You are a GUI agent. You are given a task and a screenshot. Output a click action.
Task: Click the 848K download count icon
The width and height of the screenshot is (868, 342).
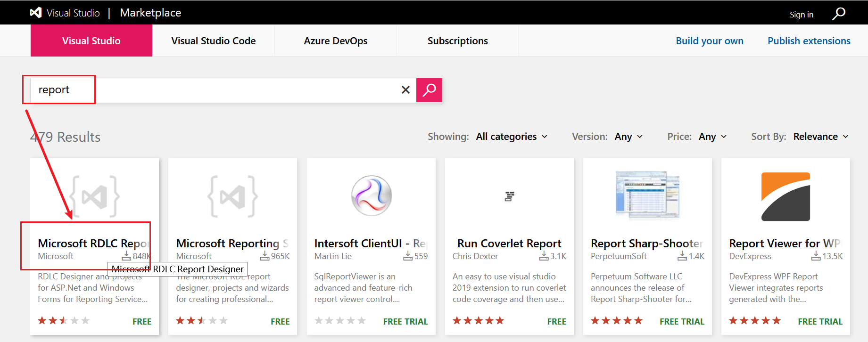[x=126, y=256]
